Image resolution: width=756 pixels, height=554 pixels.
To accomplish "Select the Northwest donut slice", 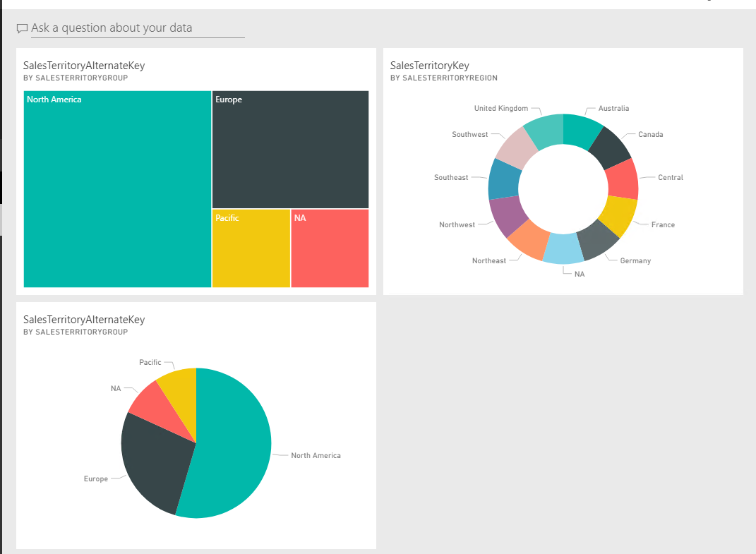I will (508, 217).
